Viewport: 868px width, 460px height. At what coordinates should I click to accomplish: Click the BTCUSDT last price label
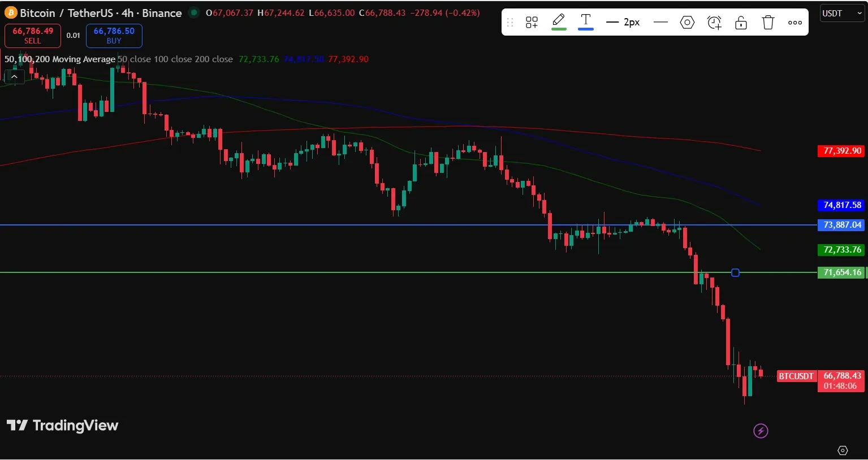pyautogui.click(x=796, y=376)
